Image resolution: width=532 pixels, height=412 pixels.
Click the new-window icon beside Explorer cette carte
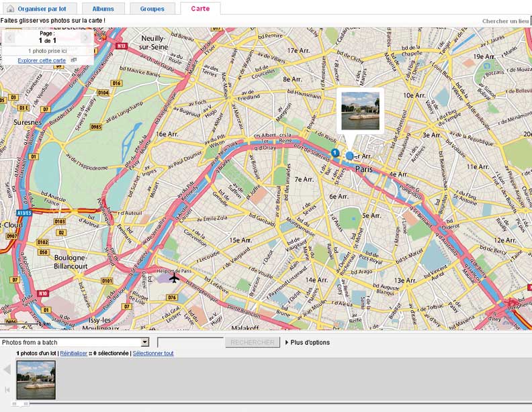[x=74, y=60]
